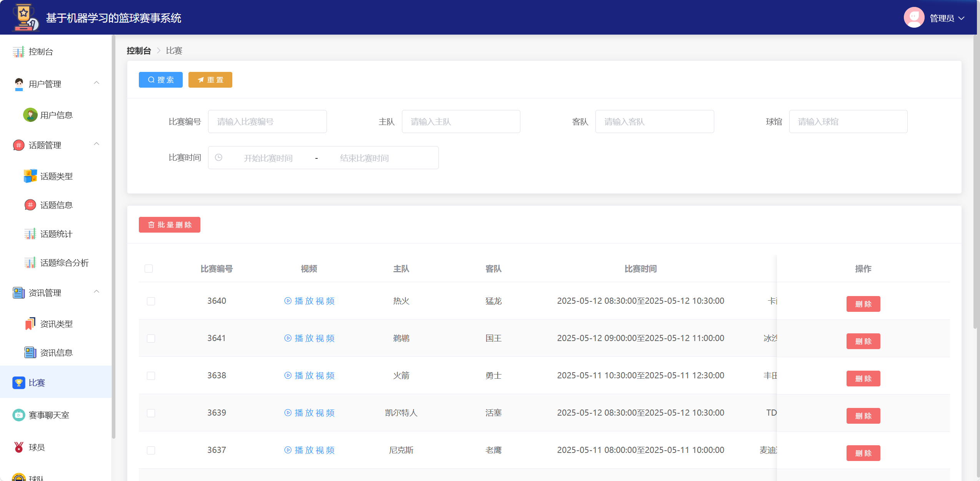The width and height of the screenshot is (980, 481).
Task: Click the 用户信息 avatar icon
Action: click(30, 115)
